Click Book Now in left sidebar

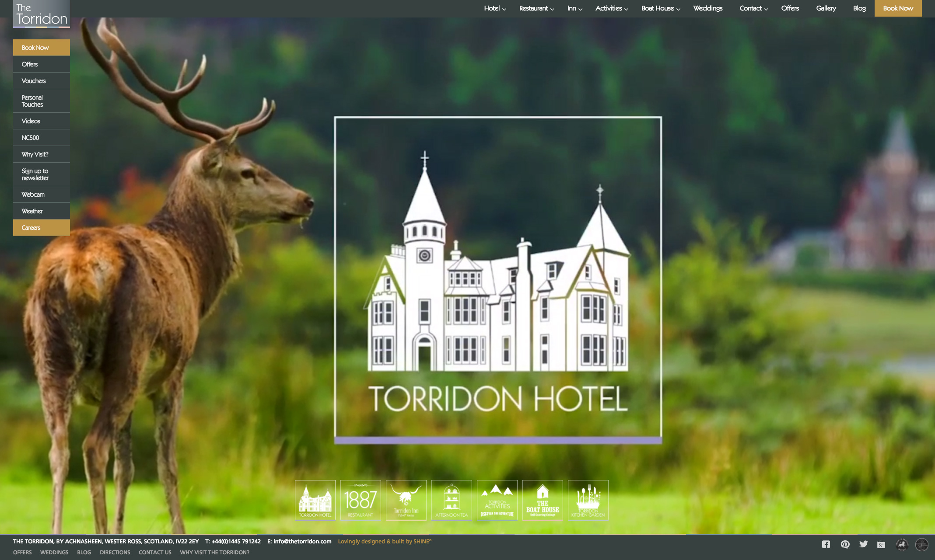42,48
